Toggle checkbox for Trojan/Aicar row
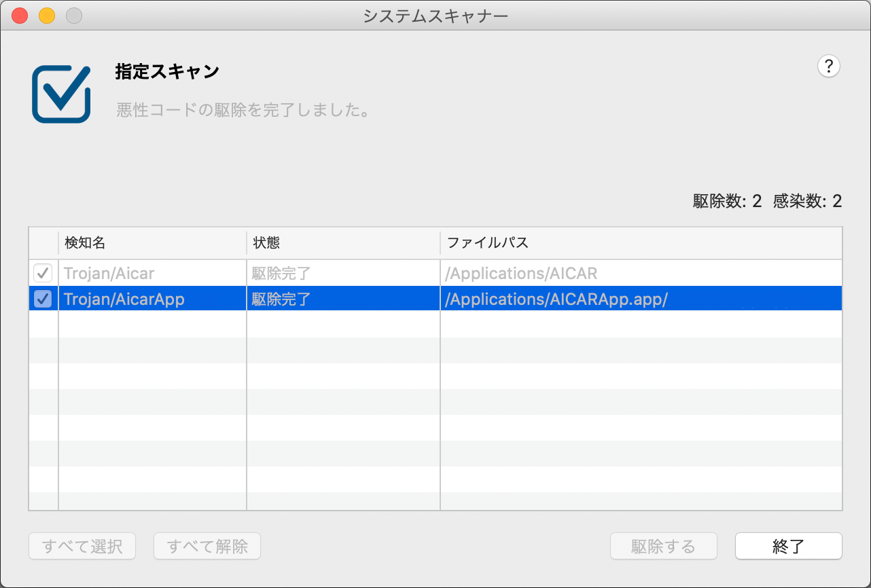Screen dimensions: 871x588 pos(43,274)
